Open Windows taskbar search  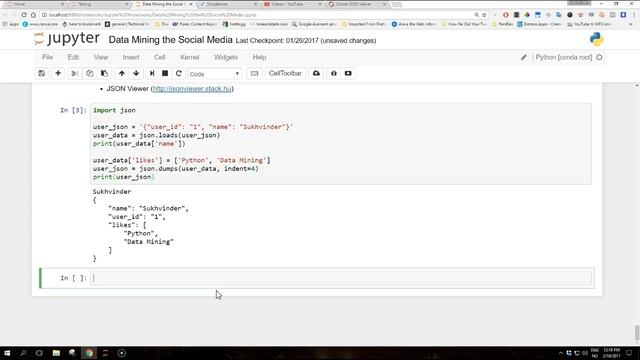click(x=23, y=353)
